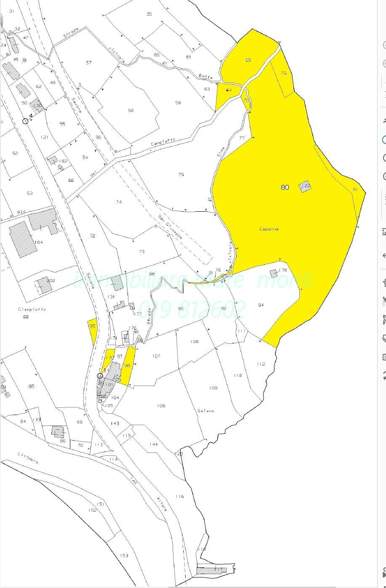The width and height of the screenshot is (386, 588).
Task: Click the watermark phone number 019 812602
Action: coord(191,309)
